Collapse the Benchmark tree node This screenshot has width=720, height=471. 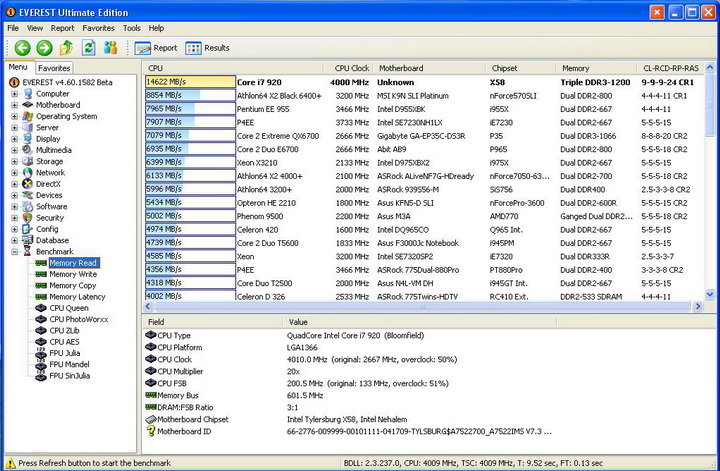point(14,252)
